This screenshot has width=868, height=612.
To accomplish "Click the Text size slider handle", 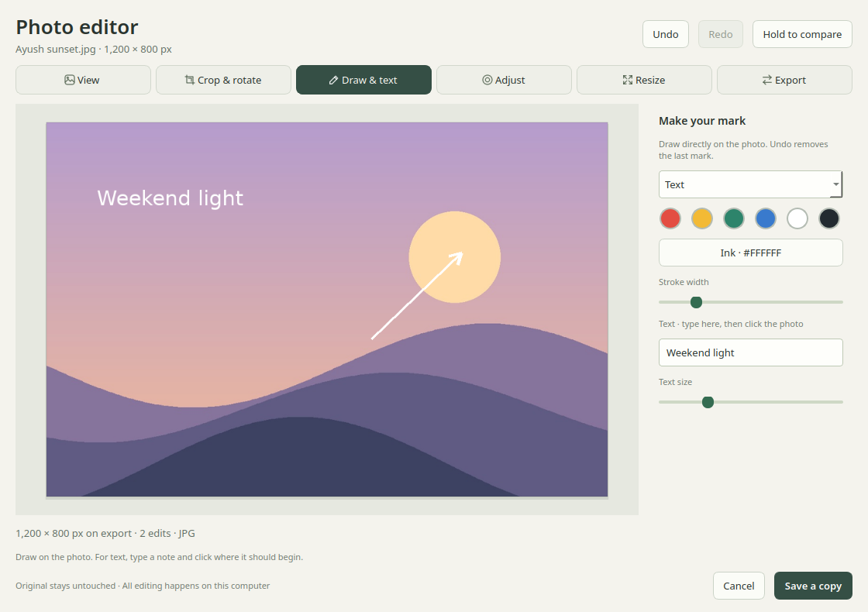I will tap(708, 402).
